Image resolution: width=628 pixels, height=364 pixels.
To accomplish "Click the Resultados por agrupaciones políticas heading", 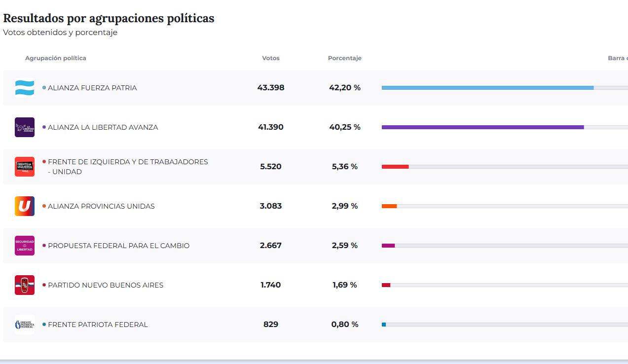I will tap(109, 18).
